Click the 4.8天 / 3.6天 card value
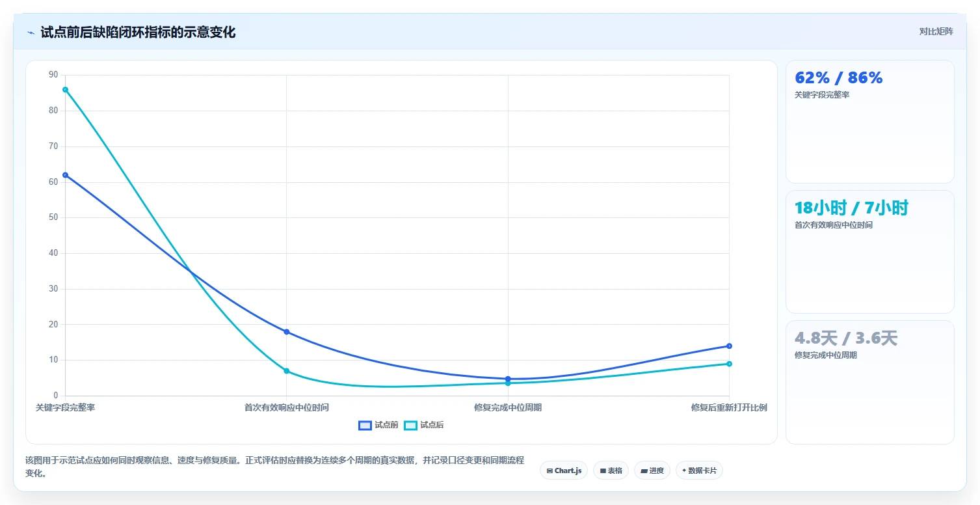Image resolution: width=980 pixels, height=505 pixels. pos(846,338)
